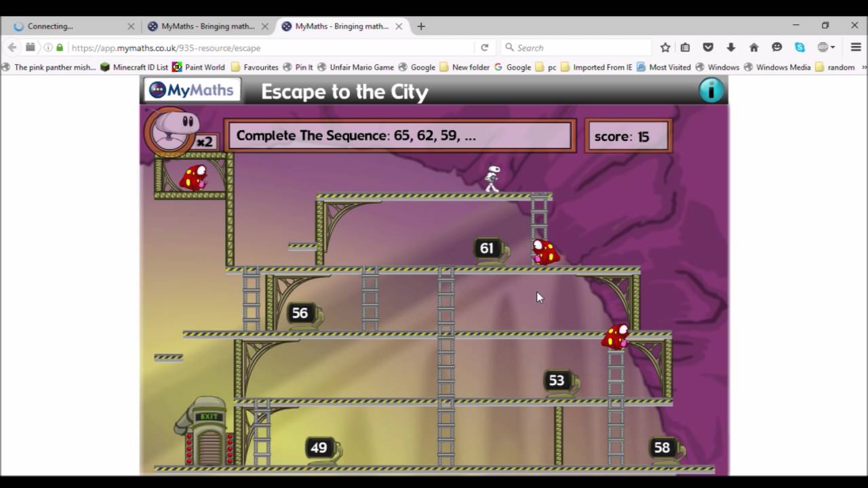This screenshot has height=488, width=868.
Task: Click the site information icon in address bar
Action: pyautogui.click(x=48, y=47)
